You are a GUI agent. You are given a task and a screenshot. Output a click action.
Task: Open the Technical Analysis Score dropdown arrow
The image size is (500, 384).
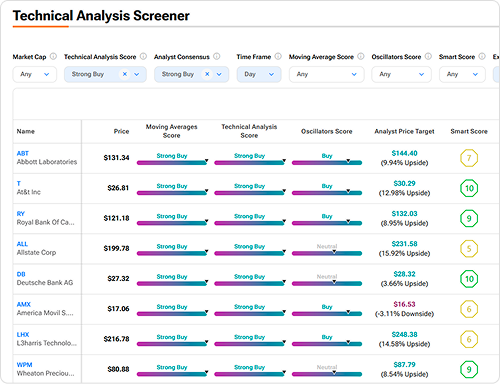click(137, 74)
